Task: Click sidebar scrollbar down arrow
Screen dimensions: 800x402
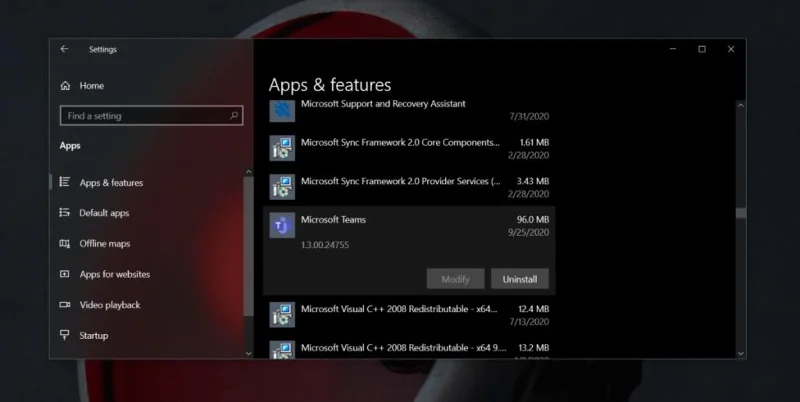Action: (x=248, y=353)
